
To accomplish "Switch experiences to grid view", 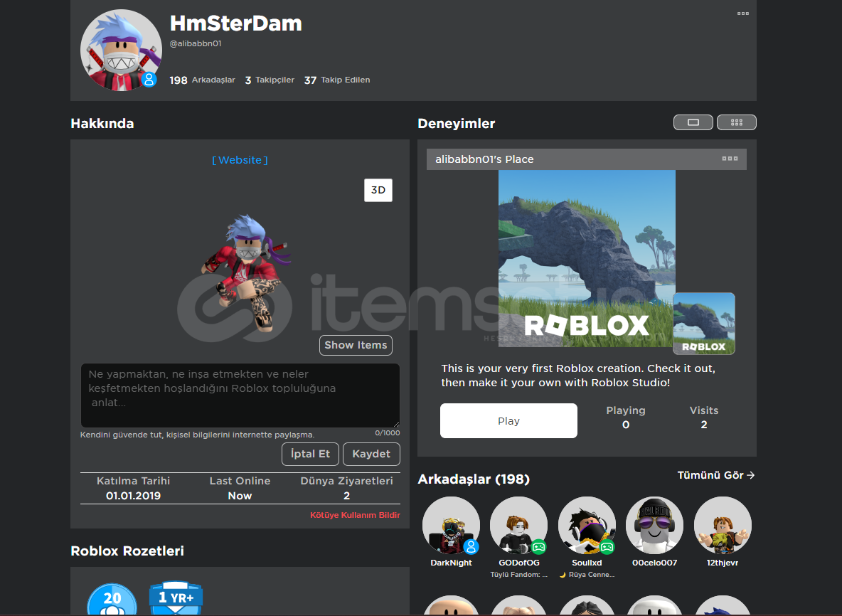I will pos(736,122).
